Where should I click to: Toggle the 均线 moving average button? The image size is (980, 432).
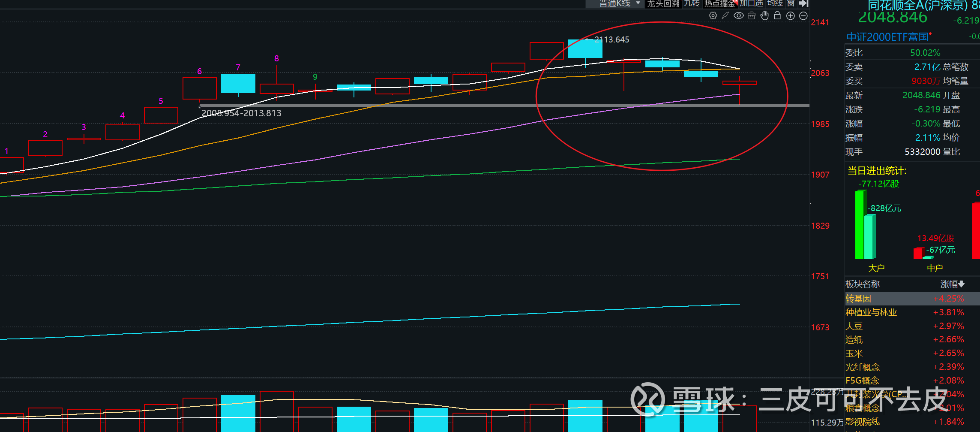775,3
